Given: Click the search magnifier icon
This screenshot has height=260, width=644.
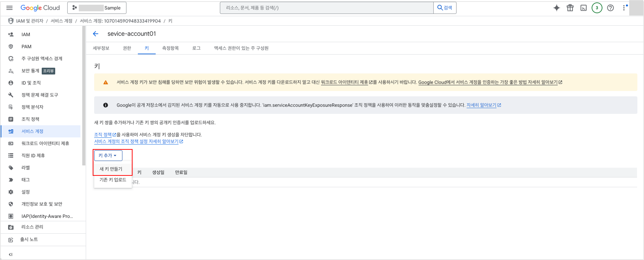Looking at the screenshot, I should click(440, 8).
